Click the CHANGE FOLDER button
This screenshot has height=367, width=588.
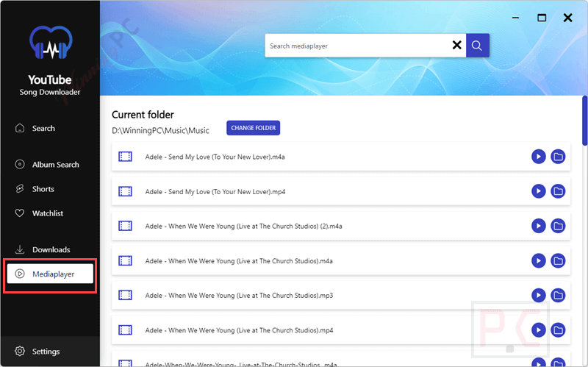(253, 128)
